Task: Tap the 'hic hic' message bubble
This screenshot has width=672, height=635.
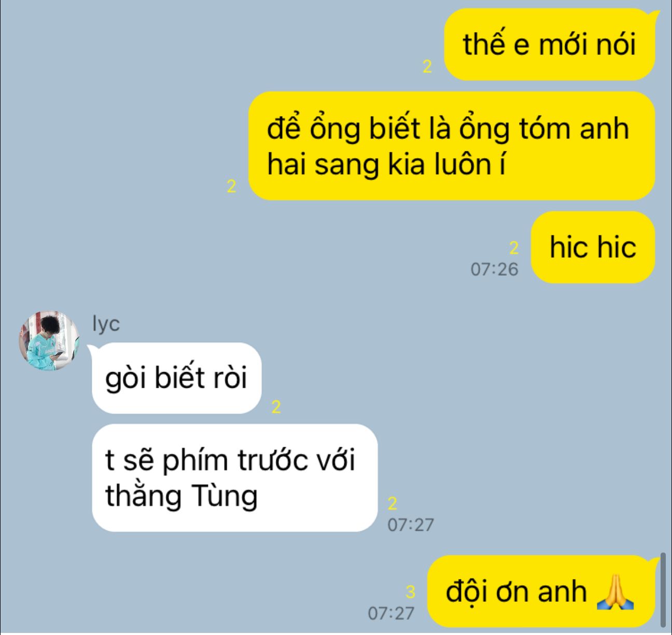Action: click(x=593, y=247)
